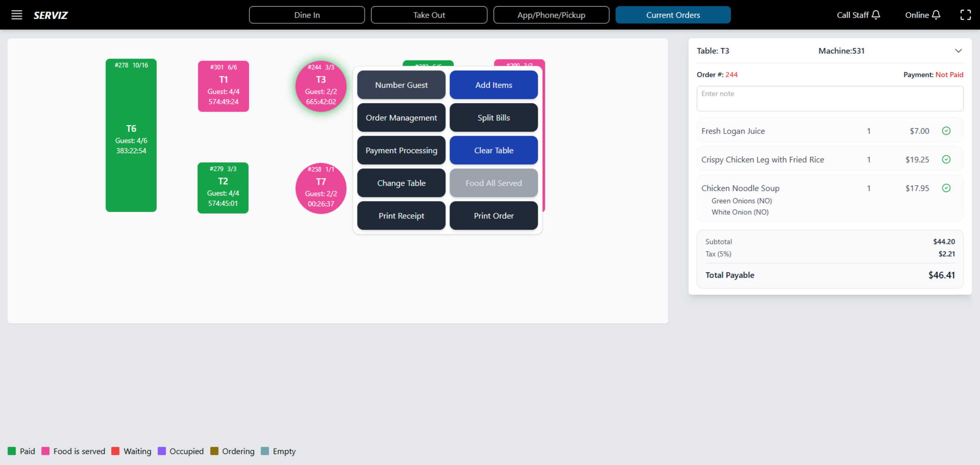Image resolution: width=980 pixels, height=465 pixels.
Task: Select round table T7
Action: [321, 189]
